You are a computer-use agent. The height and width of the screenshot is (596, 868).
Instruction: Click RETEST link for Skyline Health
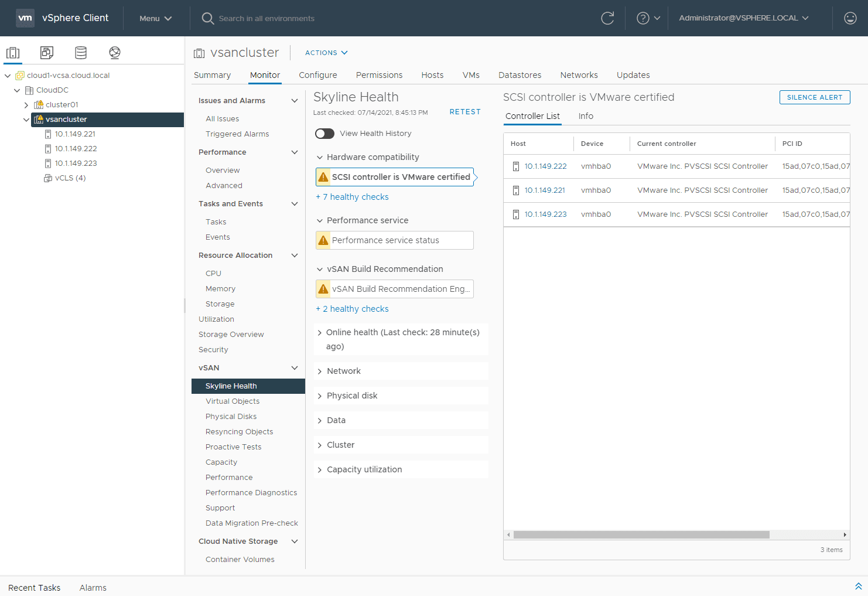click(465, 112)
